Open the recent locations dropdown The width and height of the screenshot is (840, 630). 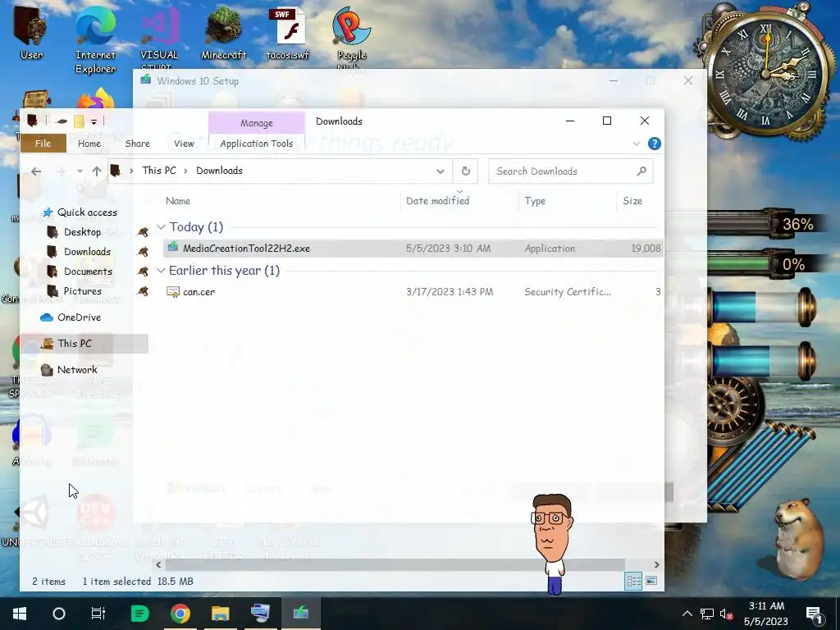click(80, 171)
